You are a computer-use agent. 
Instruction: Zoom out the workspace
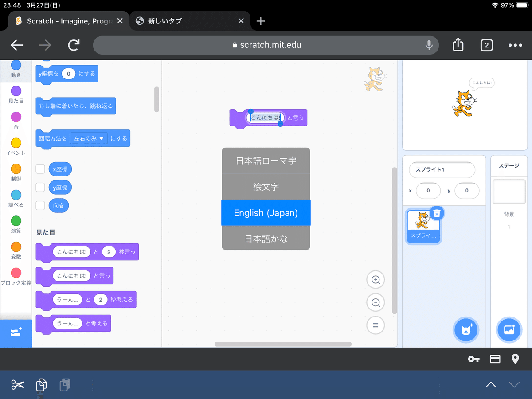coord(376,303)
